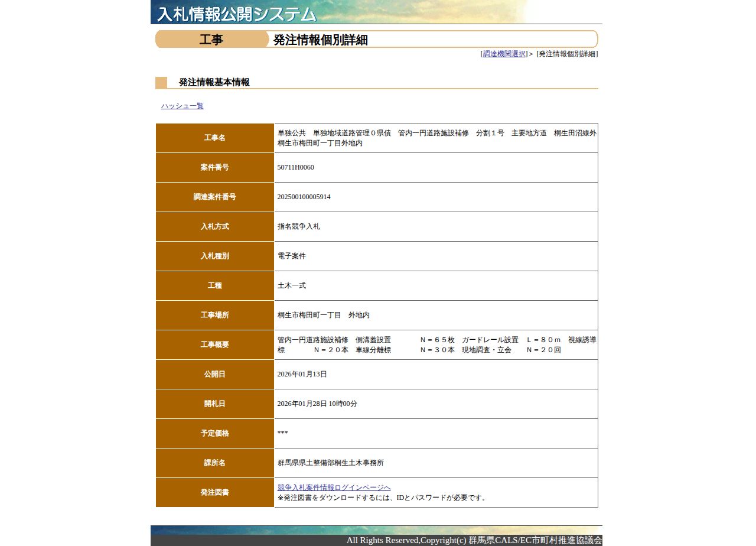This screenshot has width=756, height=546.
Task: Click the IDとパスワードが必要です note
Action: (x=383, y=498)
